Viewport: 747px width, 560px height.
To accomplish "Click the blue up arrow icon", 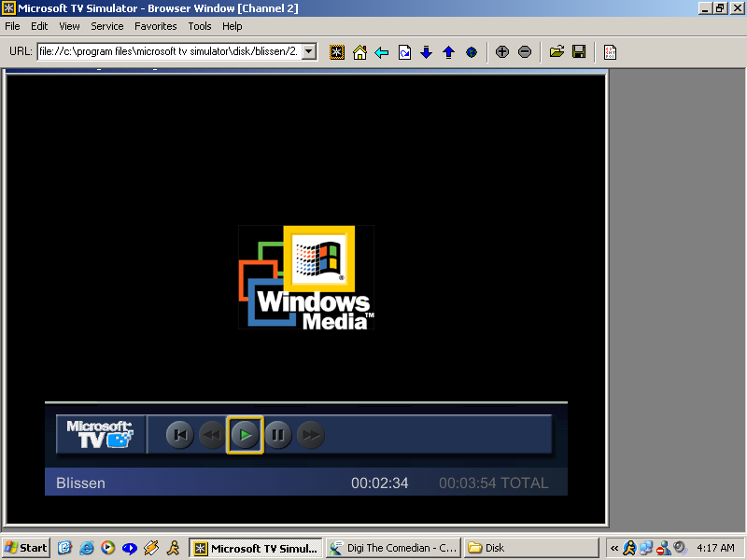I will [x=448, y=52].
